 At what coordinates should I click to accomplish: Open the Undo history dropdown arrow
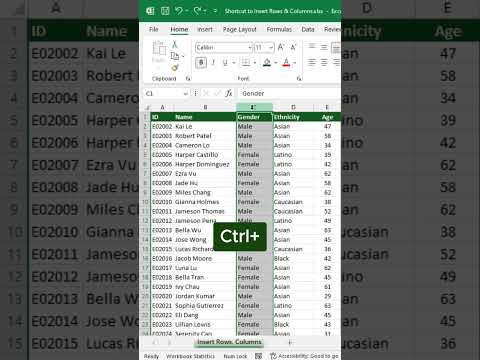coord(186,11)
